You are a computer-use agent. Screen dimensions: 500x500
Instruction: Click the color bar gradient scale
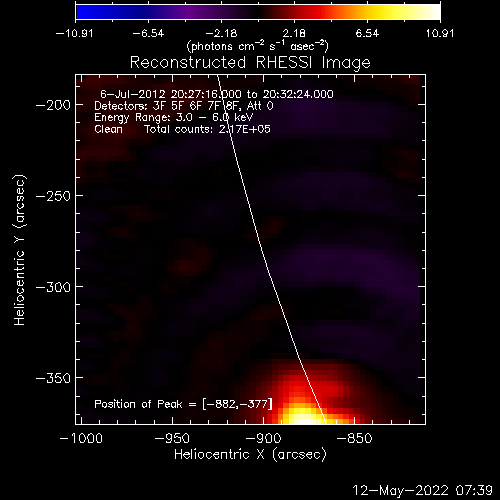(x=258, y=12)
